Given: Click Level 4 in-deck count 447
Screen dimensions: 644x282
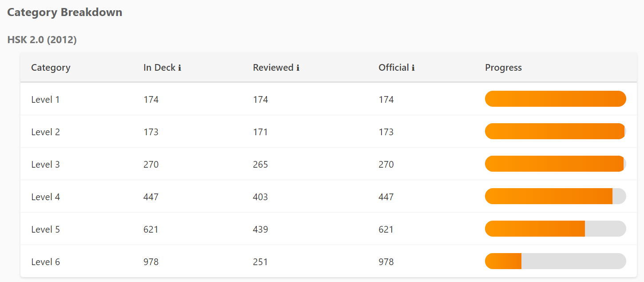Looking at the screenshot, I should (x=151, y=197).
